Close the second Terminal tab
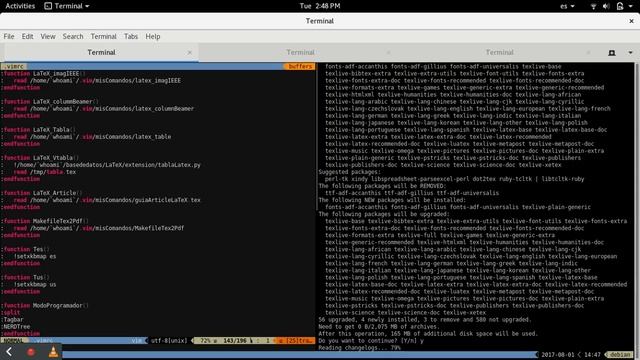The height and width of the screenshot is (360, 640). 389,53
